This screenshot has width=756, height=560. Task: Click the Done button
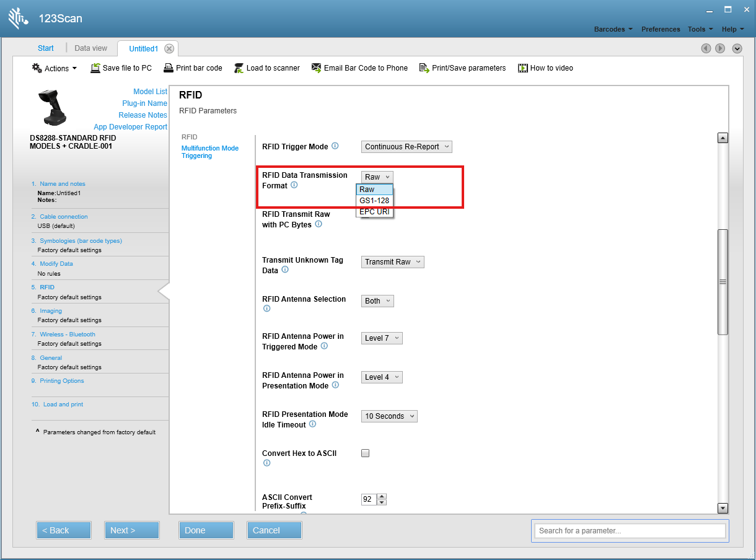pyautogui.click(x=206, y=530)
